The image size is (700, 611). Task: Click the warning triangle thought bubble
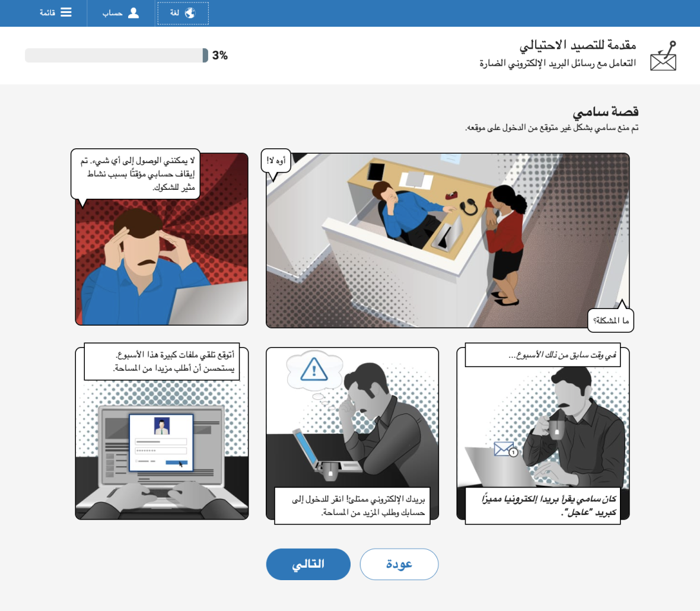tap(314, 370)
